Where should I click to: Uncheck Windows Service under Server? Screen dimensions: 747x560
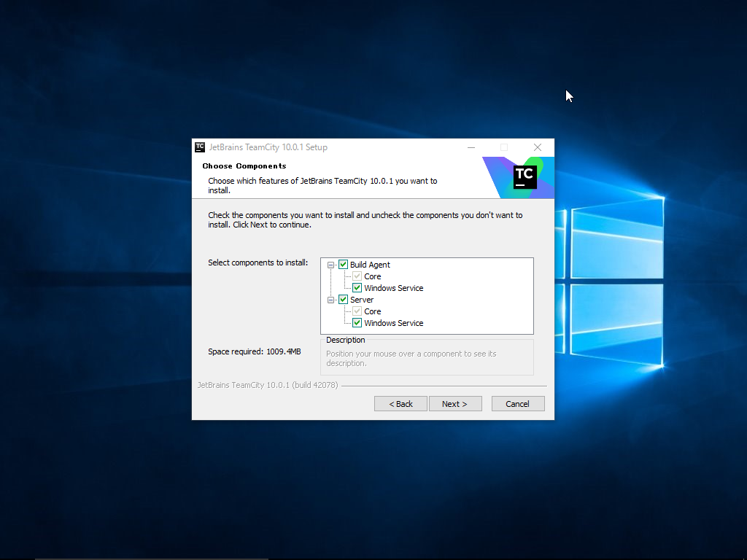[x=357, y=323]
